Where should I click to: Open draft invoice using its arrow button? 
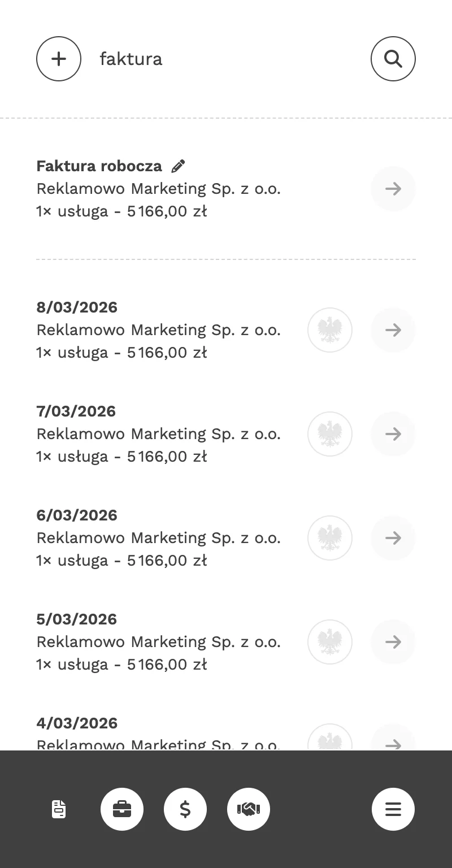point(393,189)
